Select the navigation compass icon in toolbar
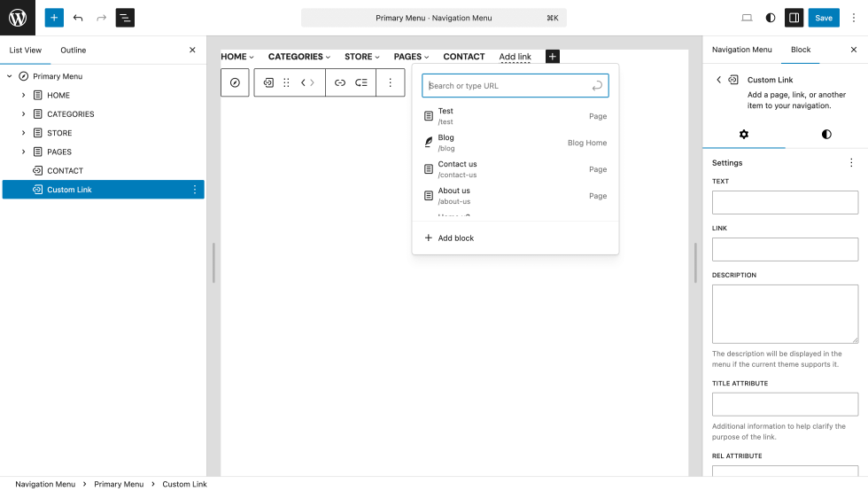This screenshot has width=868, height=491. point(235,82)
